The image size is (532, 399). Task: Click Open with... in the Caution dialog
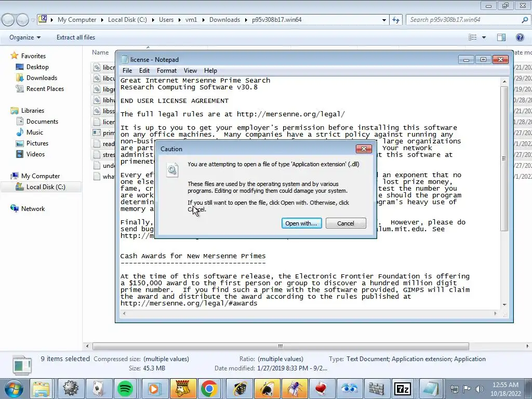click(301, 223)
